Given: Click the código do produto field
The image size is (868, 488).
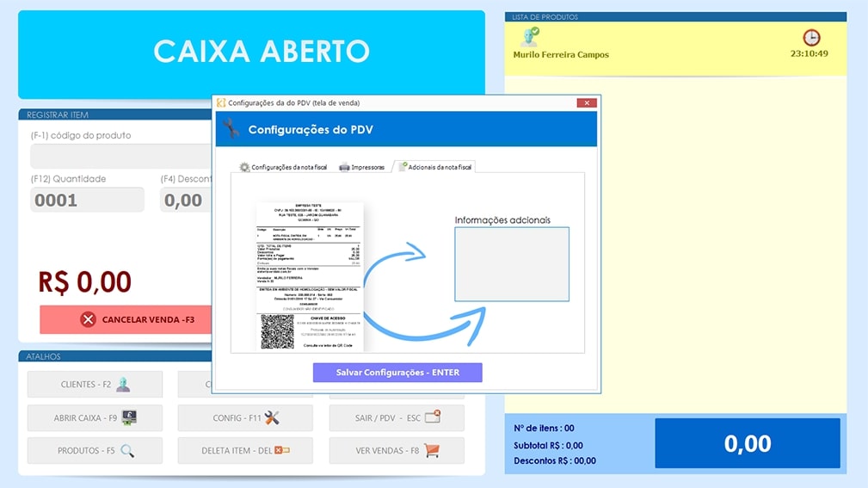Looking at the screenshot, I should click(120, 157).
